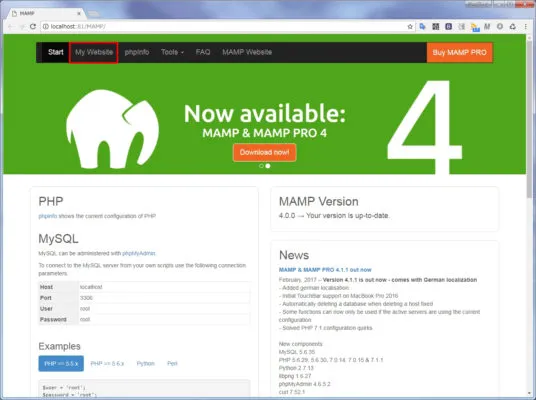Open a new browser tab

pos(93,14)
